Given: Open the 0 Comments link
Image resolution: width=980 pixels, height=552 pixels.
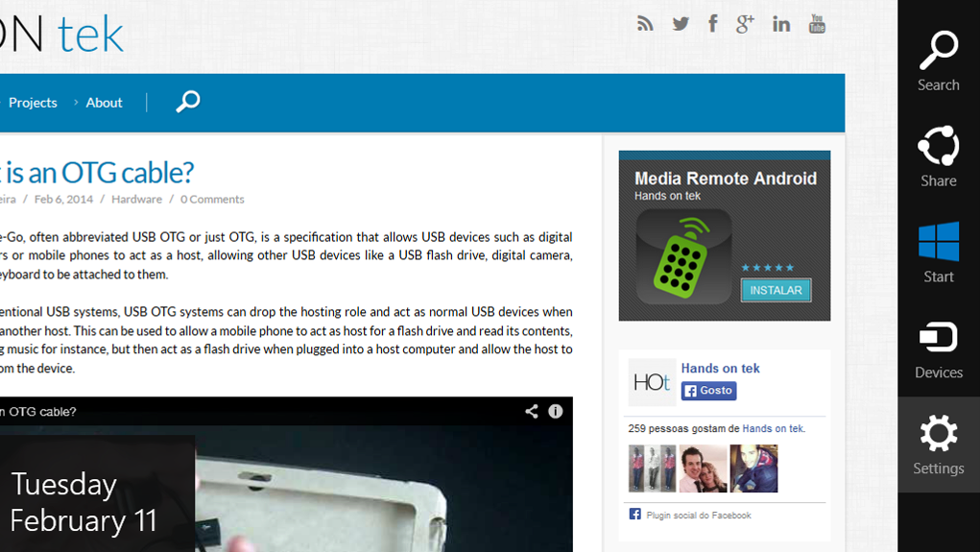Looking at the screenshot, I should click(x=212, y=199).
